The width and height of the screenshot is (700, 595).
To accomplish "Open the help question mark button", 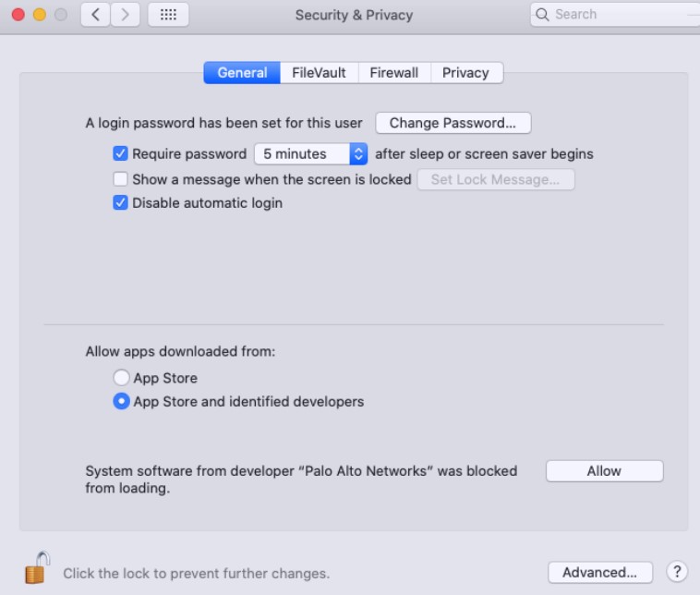I will (677, 572).
